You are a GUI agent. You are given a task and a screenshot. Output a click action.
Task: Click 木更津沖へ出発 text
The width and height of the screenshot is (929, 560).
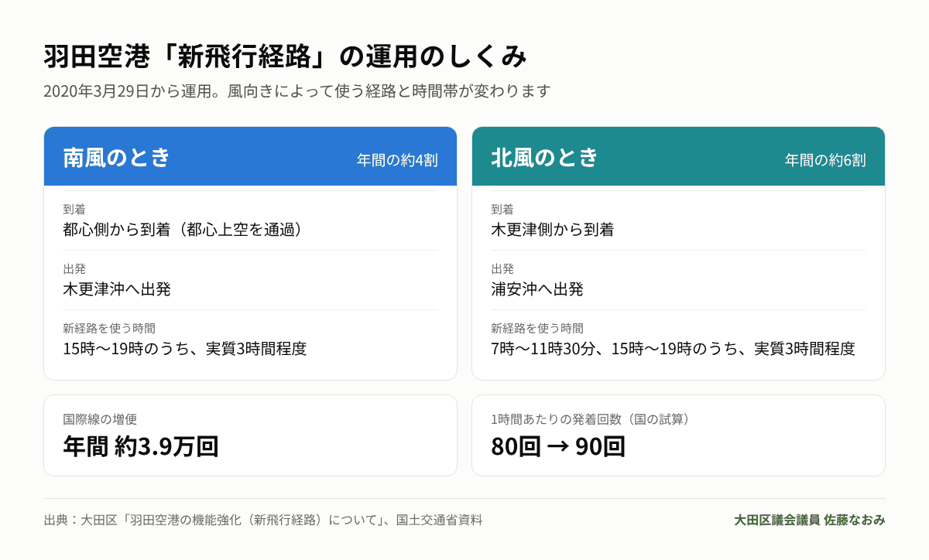117,289
